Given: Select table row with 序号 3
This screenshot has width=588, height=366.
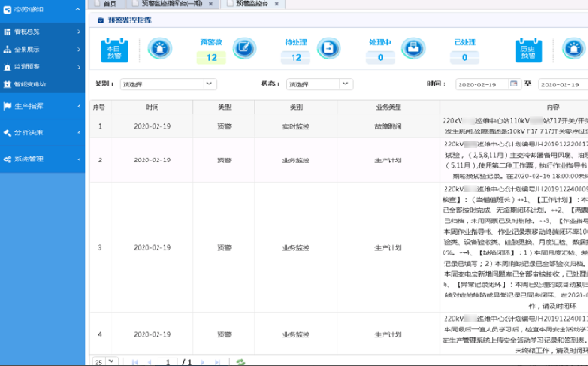Looking at the screenshot, I should click(339, 248).
